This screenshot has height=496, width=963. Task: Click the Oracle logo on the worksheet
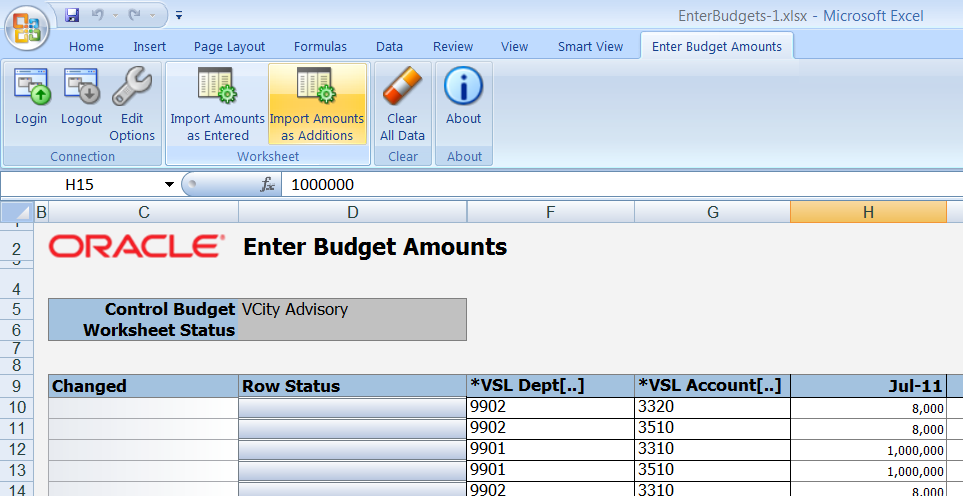pos(136,246)
